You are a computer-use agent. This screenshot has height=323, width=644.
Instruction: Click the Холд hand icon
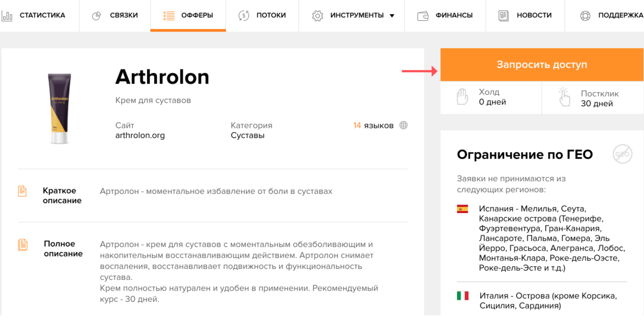click(x=463, y=97)
